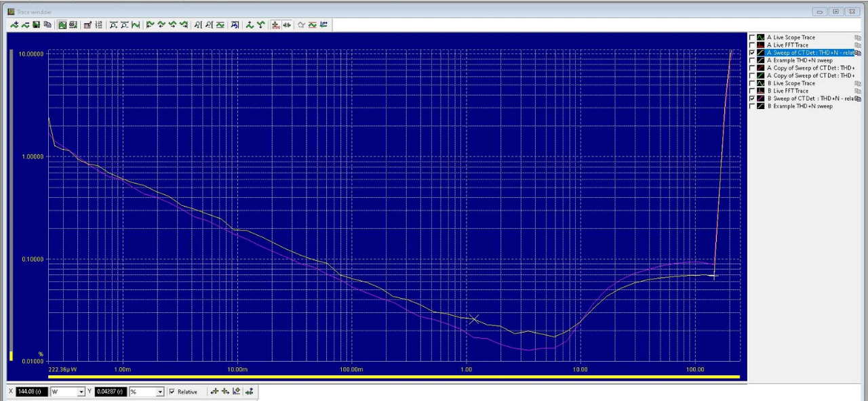Click the X-shaped cursor marker on the yellow trace
This screenshot has width=868, height=401.
(474, 319)
